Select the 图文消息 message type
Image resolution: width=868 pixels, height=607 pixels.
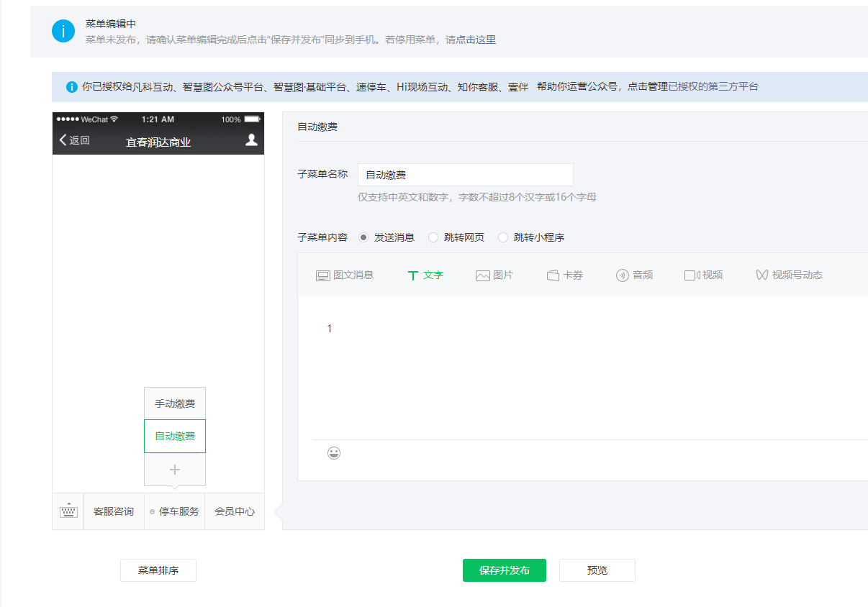[345, 275]
